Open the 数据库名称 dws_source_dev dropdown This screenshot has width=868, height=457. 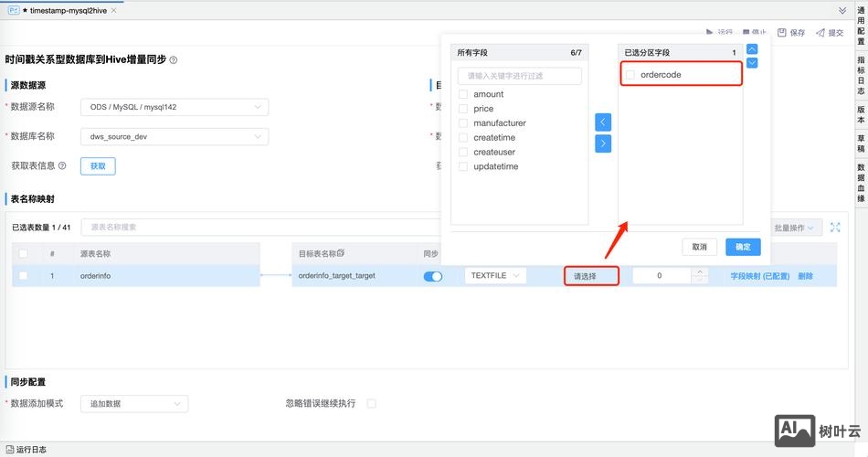point(175,136)
